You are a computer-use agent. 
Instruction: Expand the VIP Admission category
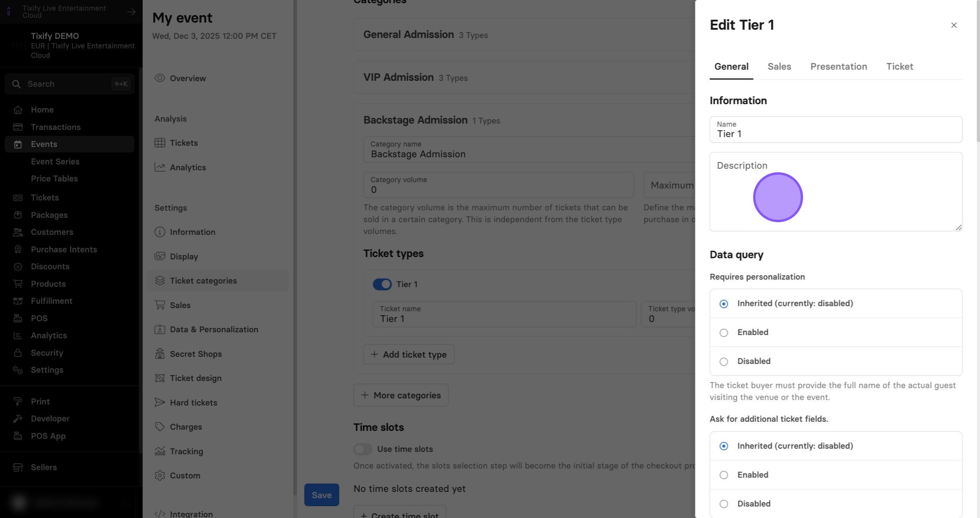point(524,77)
